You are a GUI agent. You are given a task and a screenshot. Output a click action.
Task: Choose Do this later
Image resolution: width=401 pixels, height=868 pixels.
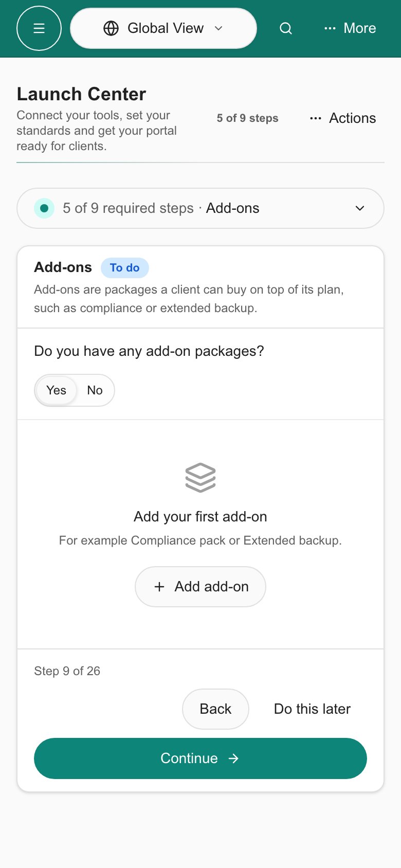[313, 709]
